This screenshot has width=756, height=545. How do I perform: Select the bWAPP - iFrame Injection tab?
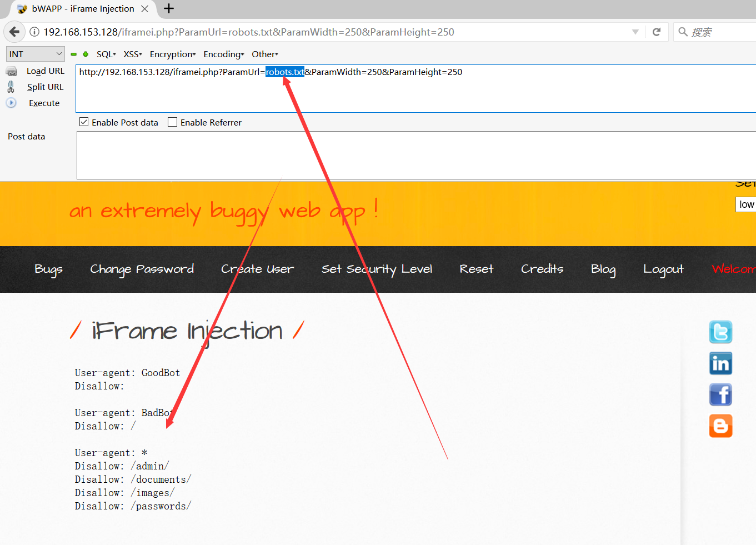pos(83,9)
